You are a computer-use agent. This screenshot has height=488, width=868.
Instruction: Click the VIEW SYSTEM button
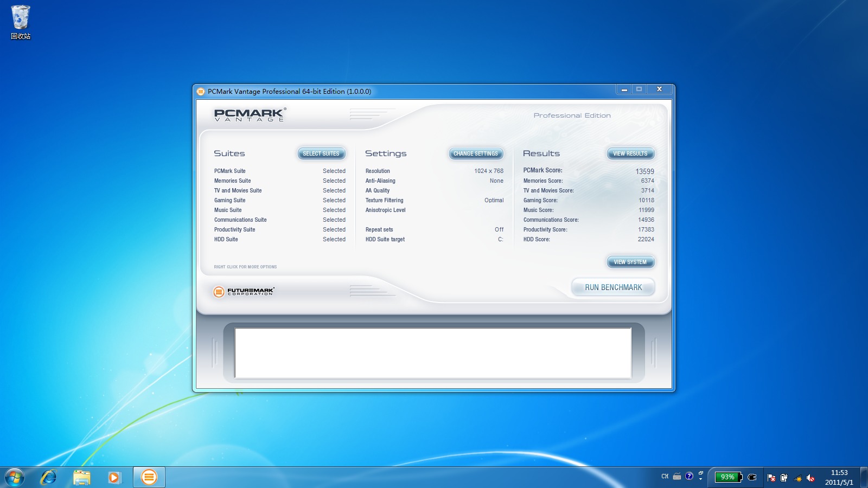(630, 262)
